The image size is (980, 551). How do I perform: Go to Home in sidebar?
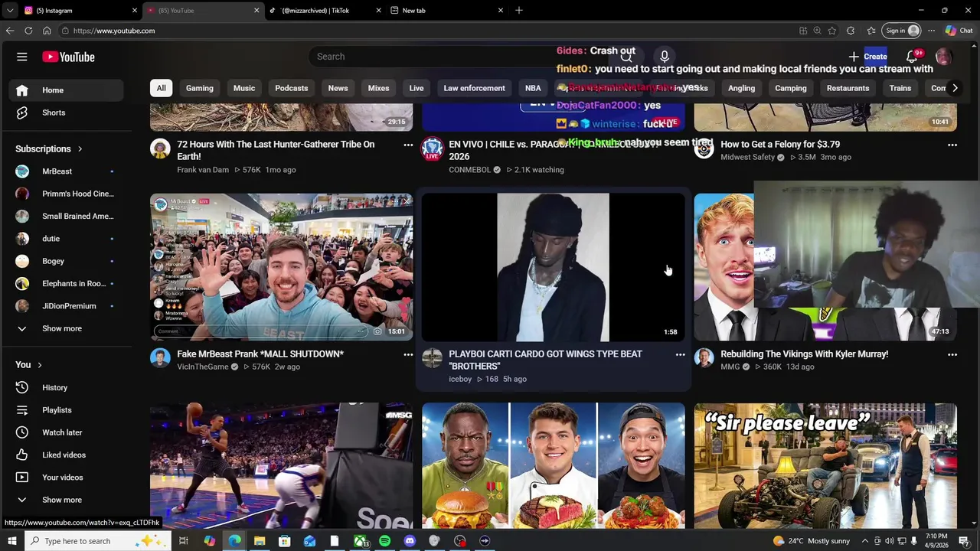(x=66, y=90)
